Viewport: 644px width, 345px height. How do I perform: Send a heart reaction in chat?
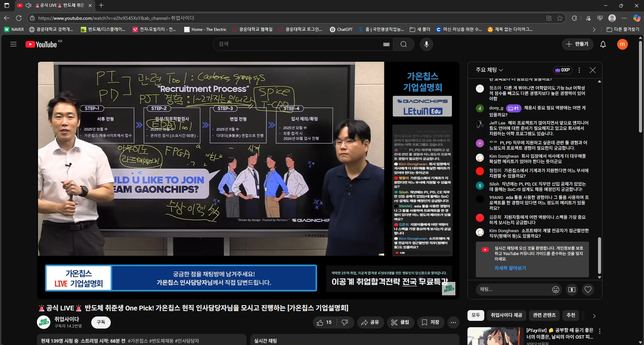[x=588, y=289]
